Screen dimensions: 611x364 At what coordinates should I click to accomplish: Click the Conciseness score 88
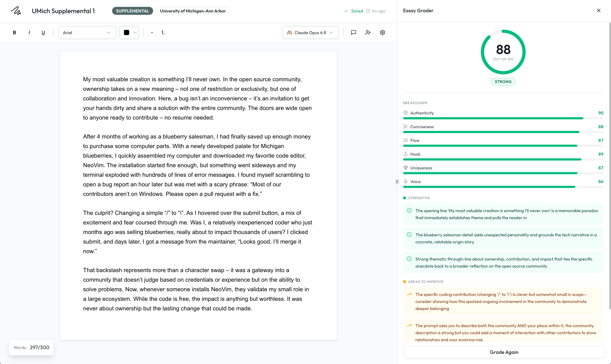pyautogui.click(x=601, y=127)
